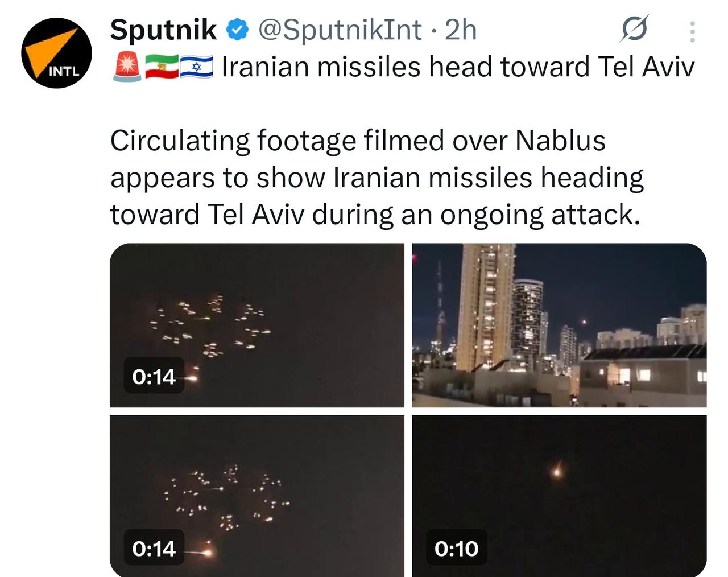Open the Grok slashed-circle icon
The height and width of the screenshot is (577, 728).
click(634, 29)
